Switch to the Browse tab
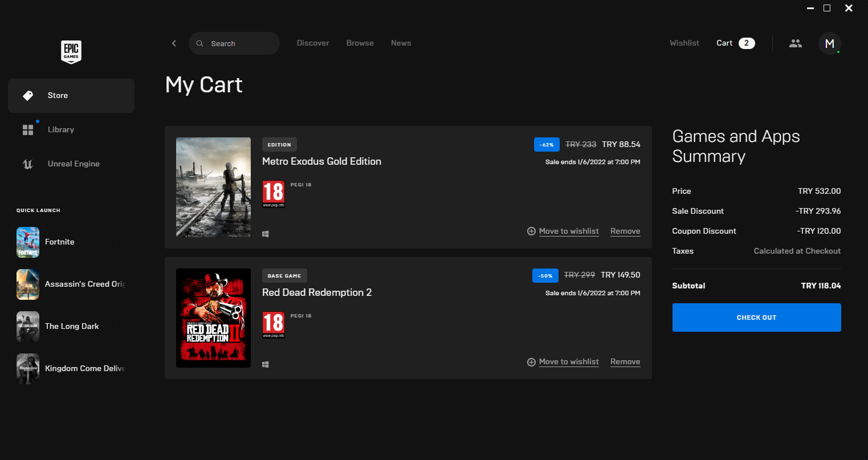868x460 pixels. 360,43
